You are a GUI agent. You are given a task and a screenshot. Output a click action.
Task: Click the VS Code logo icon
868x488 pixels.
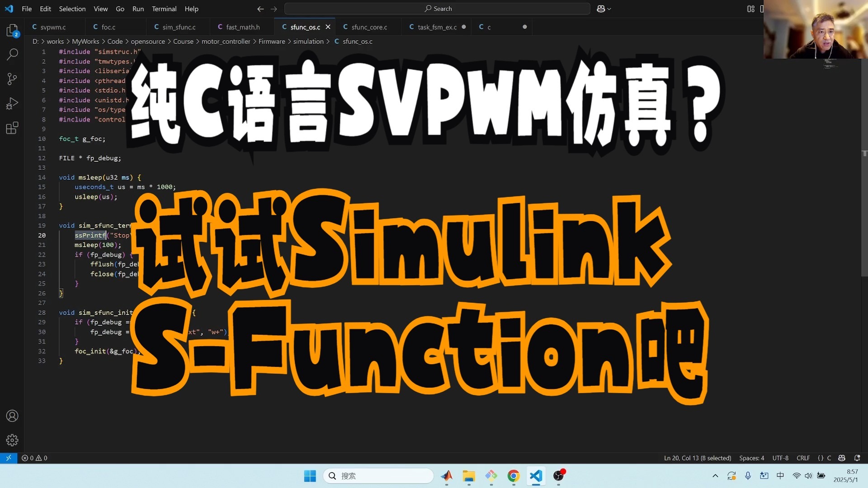[x=9, y=9]
